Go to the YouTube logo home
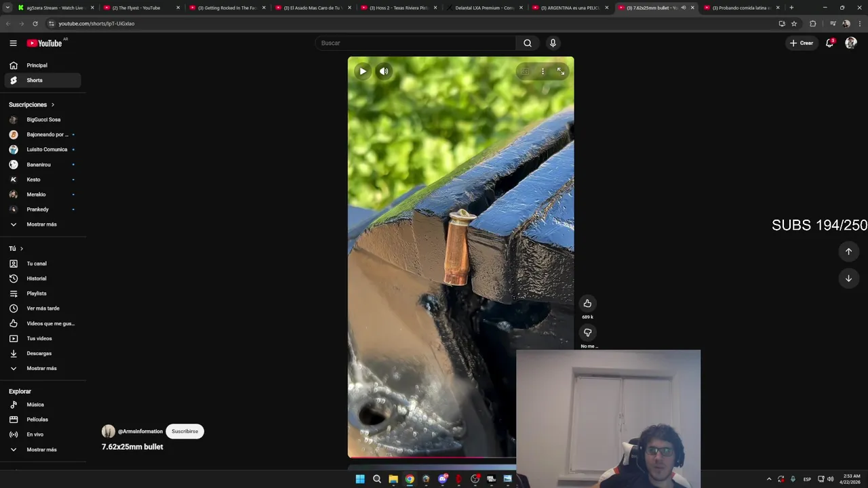Viewport: 868px width, 488px height. click(44, 43)
